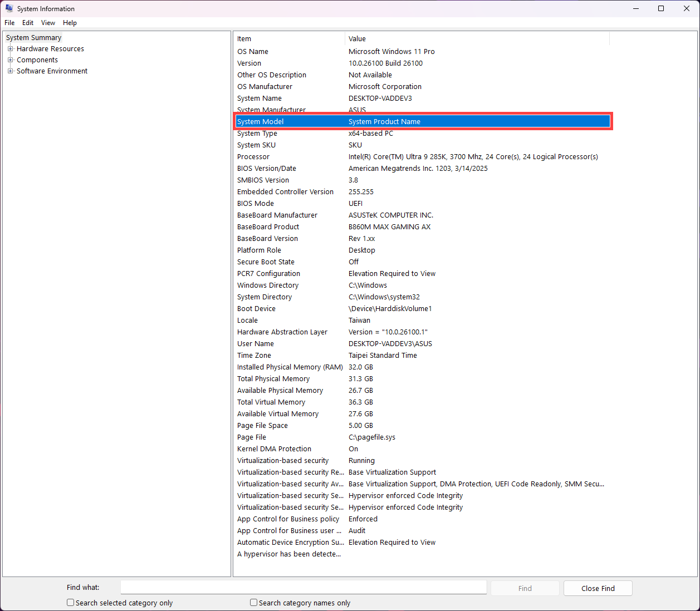700x611 pixels.
Task: Select the Software Environment tree item
Action: [52, 71]
